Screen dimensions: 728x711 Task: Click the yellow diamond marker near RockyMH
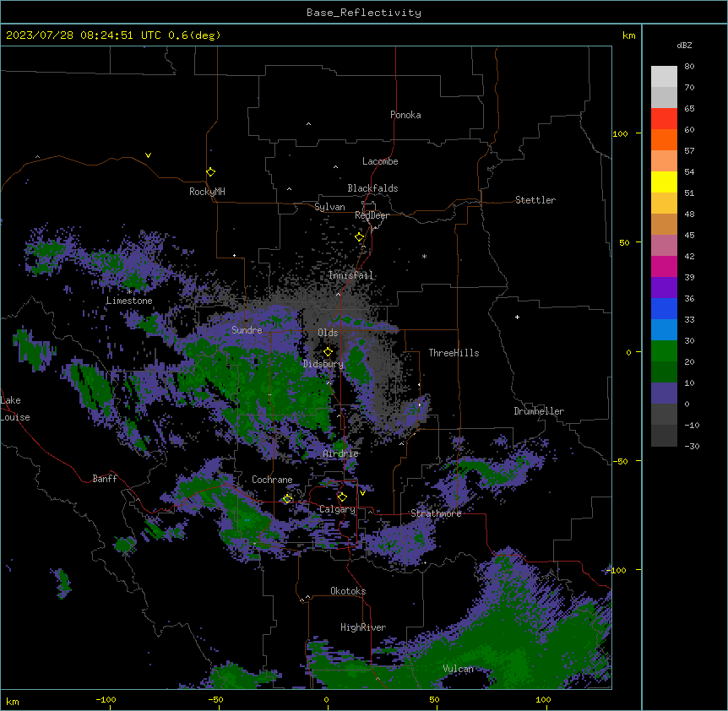pyautogui.click(x=211, y=172)
